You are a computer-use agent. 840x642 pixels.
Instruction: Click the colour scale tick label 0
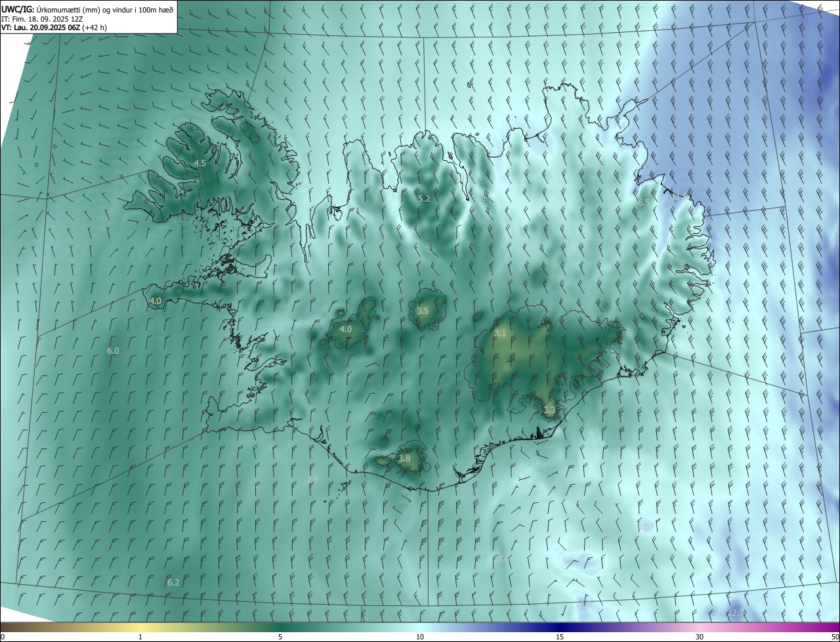(3, 637)
